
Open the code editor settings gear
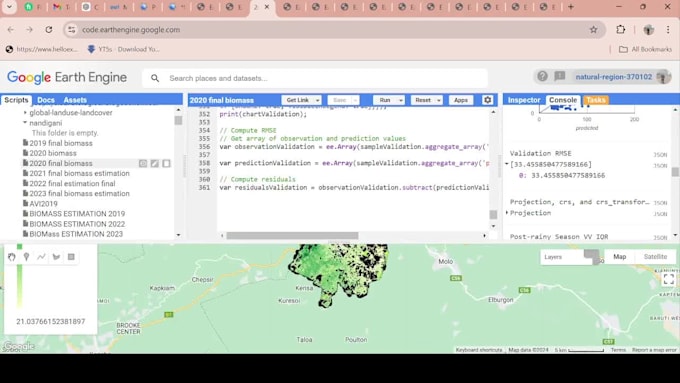coord(487,100)
